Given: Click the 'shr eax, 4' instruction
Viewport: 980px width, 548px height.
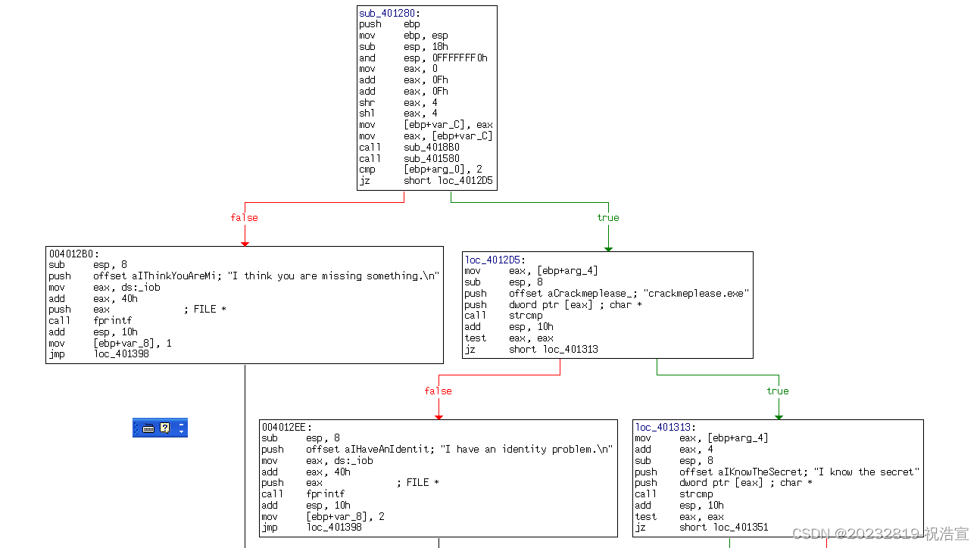Looking at the screenshot, I should 398,102.
